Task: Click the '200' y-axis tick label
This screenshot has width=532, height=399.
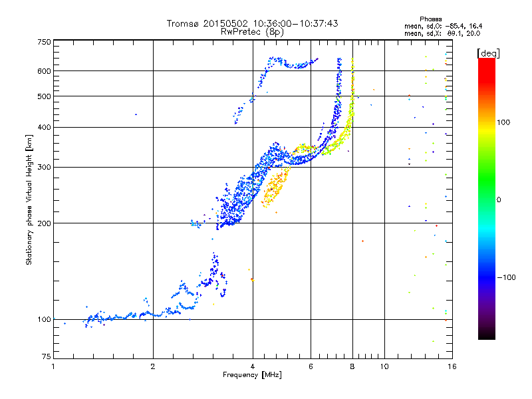Action: click(45, 223)
